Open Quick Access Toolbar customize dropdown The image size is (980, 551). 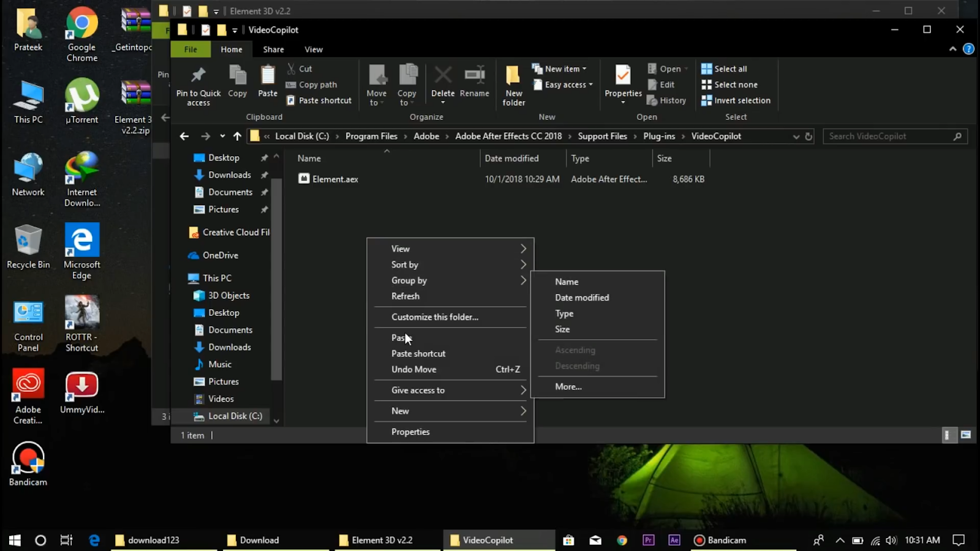pyautogui.click(x=235, y=30)
